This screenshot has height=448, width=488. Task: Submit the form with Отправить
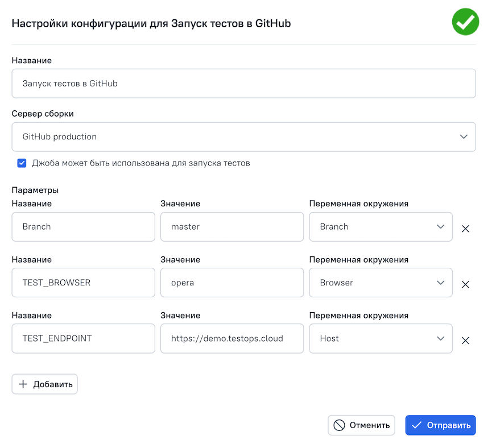click(440, 425)
